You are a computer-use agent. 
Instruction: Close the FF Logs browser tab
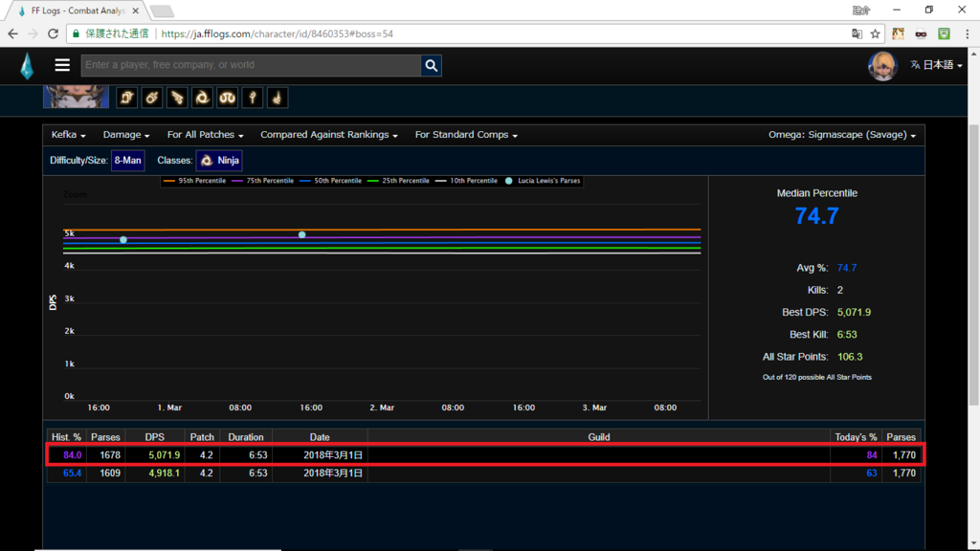click(136, 11)
